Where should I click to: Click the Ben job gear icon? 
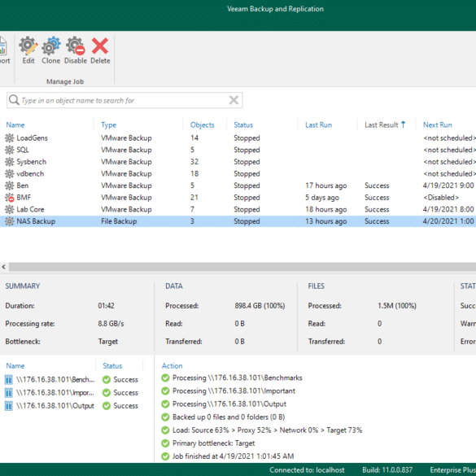pos(10,186)
